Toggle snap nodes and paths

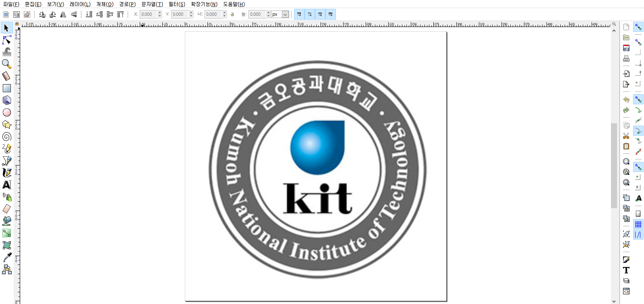[638, 99]
